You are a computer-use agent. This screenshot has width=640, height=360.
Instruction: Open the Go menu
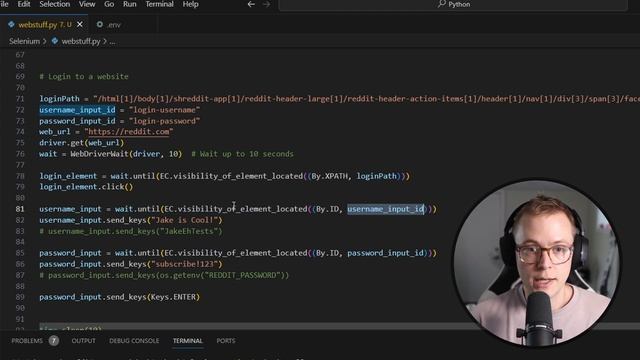coord(109,4)
